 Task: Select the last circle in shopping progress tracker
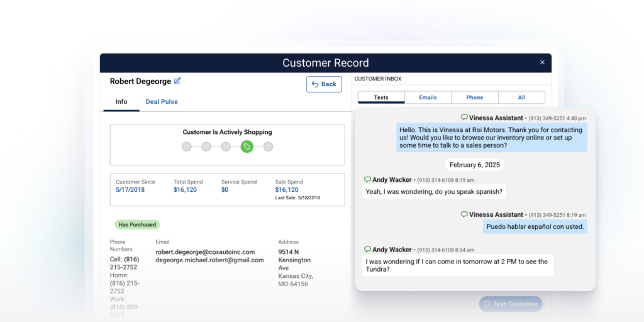click(x=268, y=147)
